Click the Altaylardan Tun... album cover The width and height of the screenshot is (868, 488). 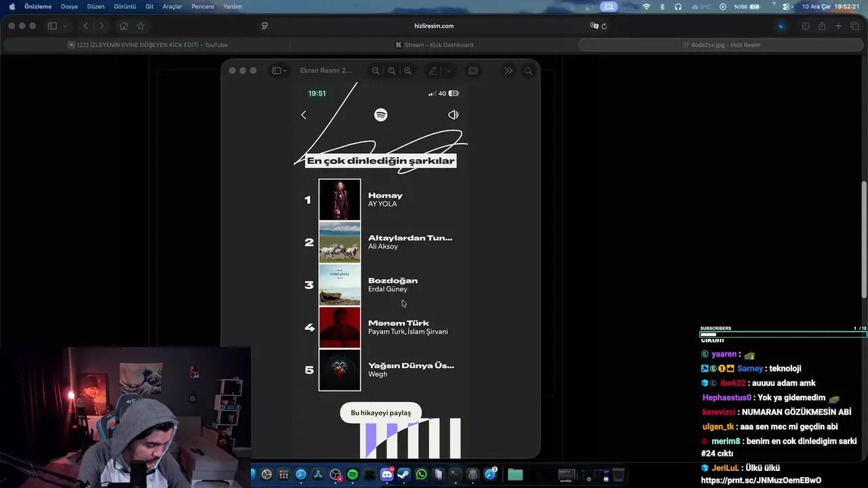point(340,242)
